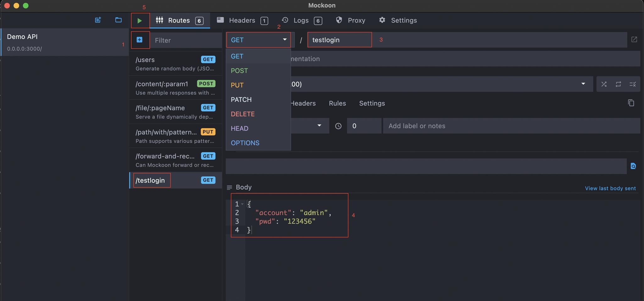Click the duplicate response copy icon

[631, 103]
